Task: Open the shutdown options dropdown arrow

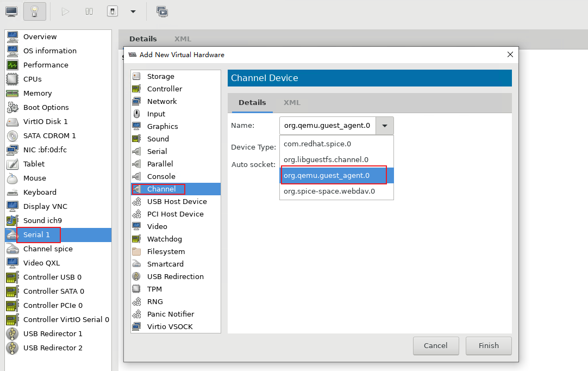Action: pyautogui.click(x=132, y=11)
